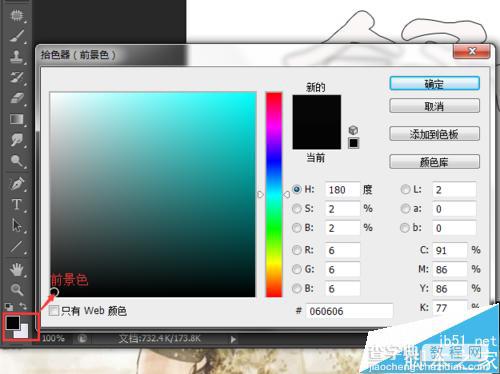Click the K black field showing 77
This screenshot has height=374, width=500.
450,308
